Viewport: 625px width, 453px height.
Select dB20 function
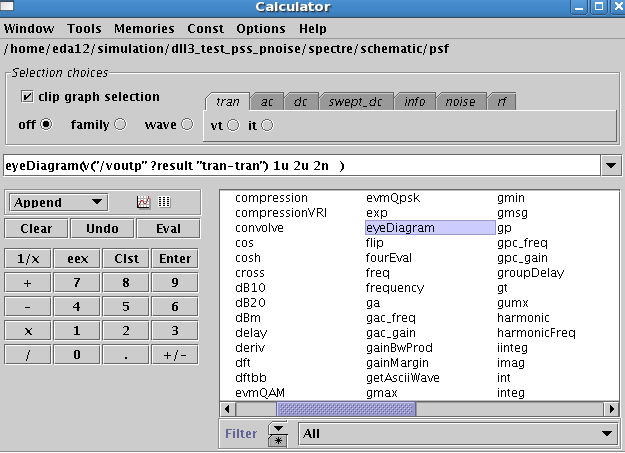point(250,303)
